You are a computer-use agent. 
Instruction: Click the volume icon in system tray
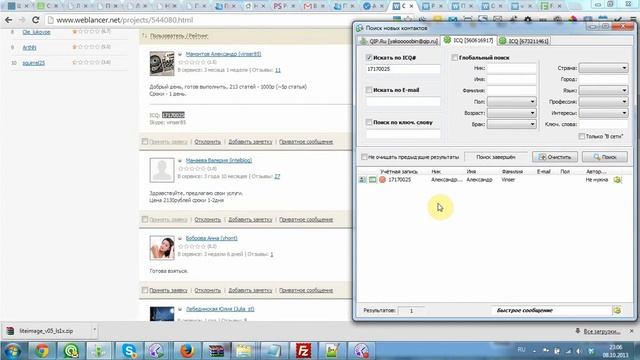[579, 351]
